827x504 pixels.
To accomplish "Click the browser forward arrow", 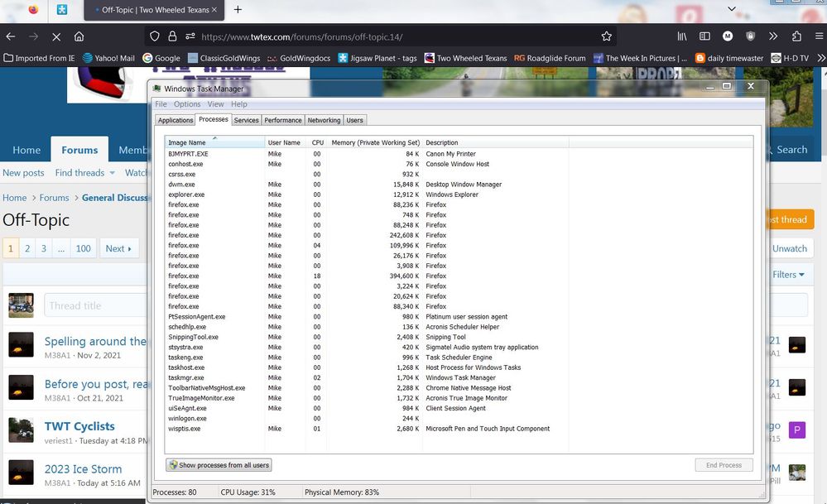I will [33, 37].
